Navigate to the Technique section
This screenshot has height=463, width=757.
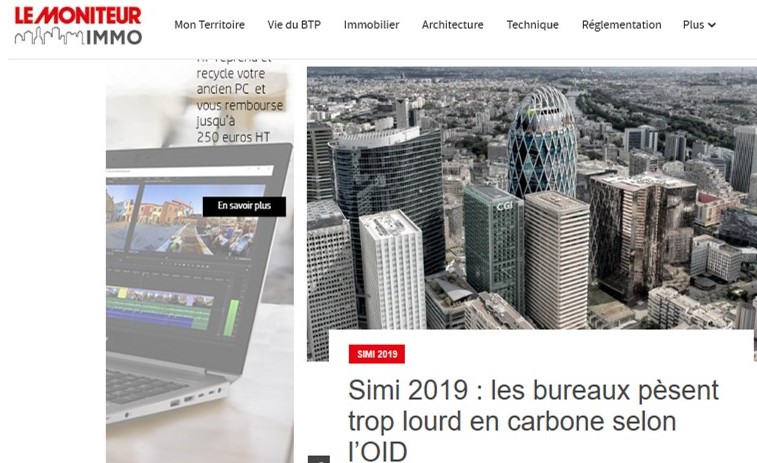[533, 25]
